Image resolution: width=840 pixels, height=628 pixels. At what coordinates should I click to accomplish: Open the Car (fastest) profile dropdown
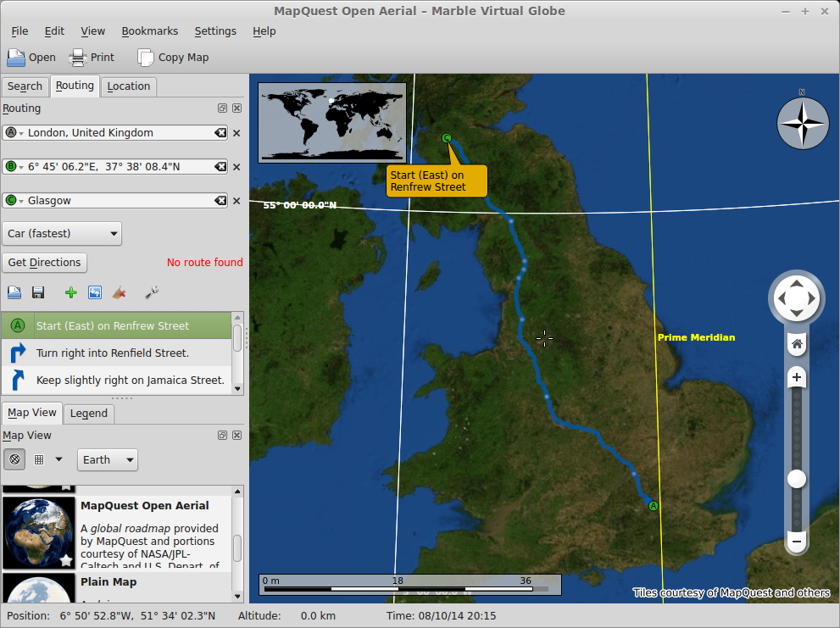click(x=62, y=234)
